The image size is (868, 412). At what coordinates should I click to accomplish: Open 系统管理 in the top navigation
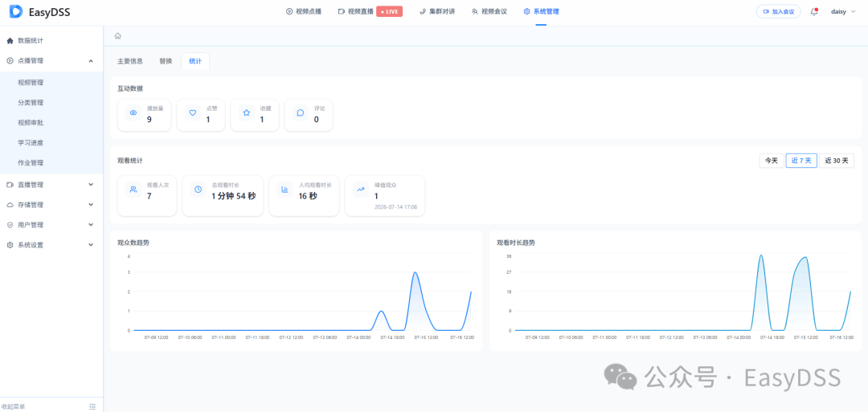[541, 11]
